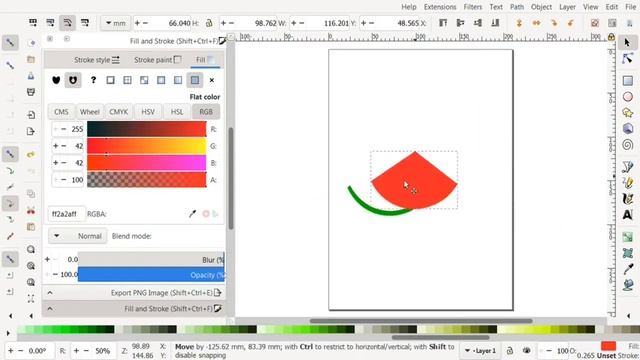The image size is (640, 360).
Task: Toggle Layer 1 lock icon
Action: click(x=509, y=350)
